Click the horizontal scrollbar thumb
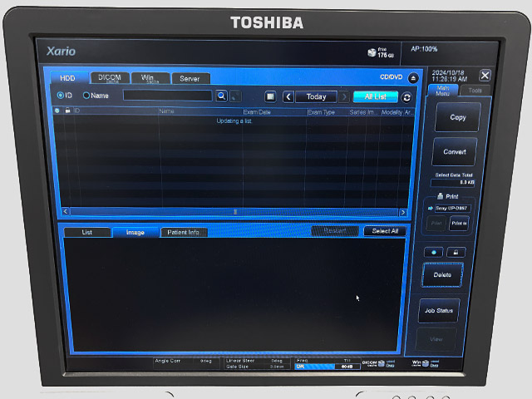 coord(234,212)
